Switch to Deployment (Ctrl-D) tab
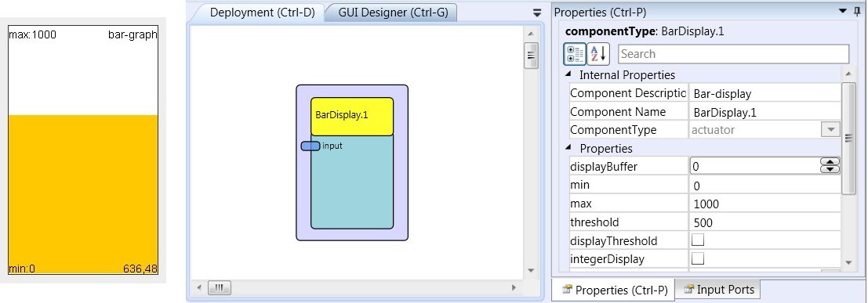The width and height of the screenshot is (868, 303). pyautogui.click(x=262, y=13)
